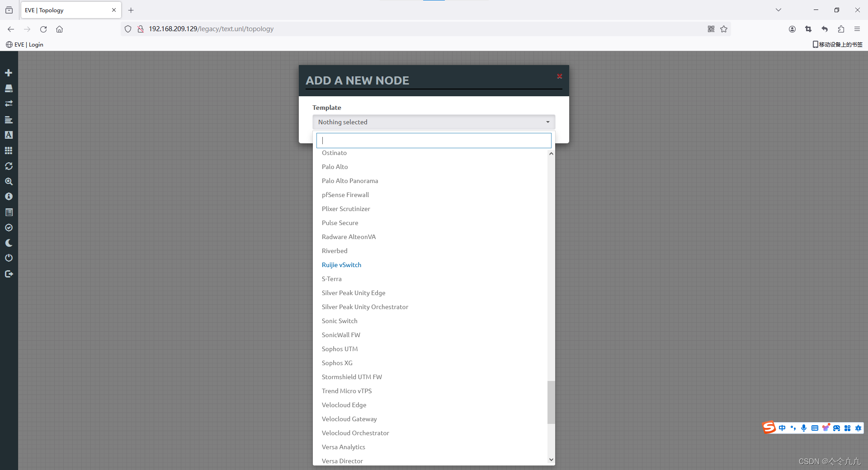This screenshot has width=868, height=470.
Task: Choose S-Terra from list
Action: pyautogui.click(x=430, y=279)
